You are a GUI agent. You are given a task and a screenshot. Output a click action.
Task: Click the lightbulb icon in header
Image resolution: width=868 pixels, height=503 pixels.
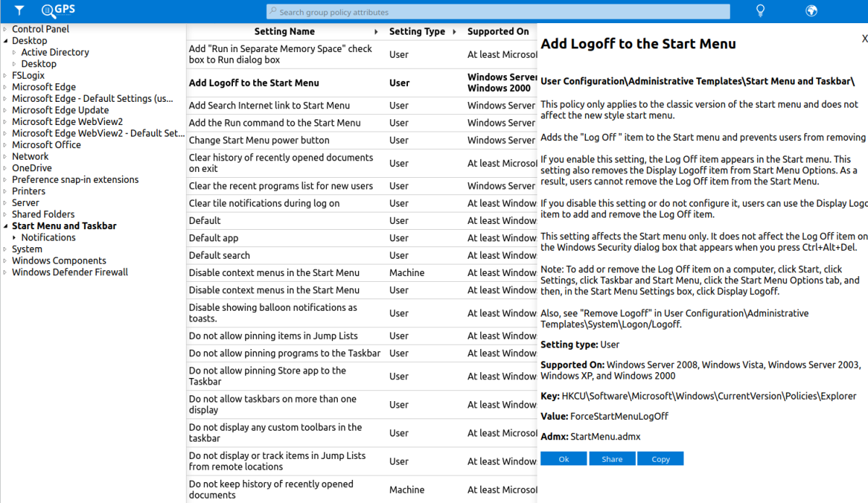click(760, 11)
